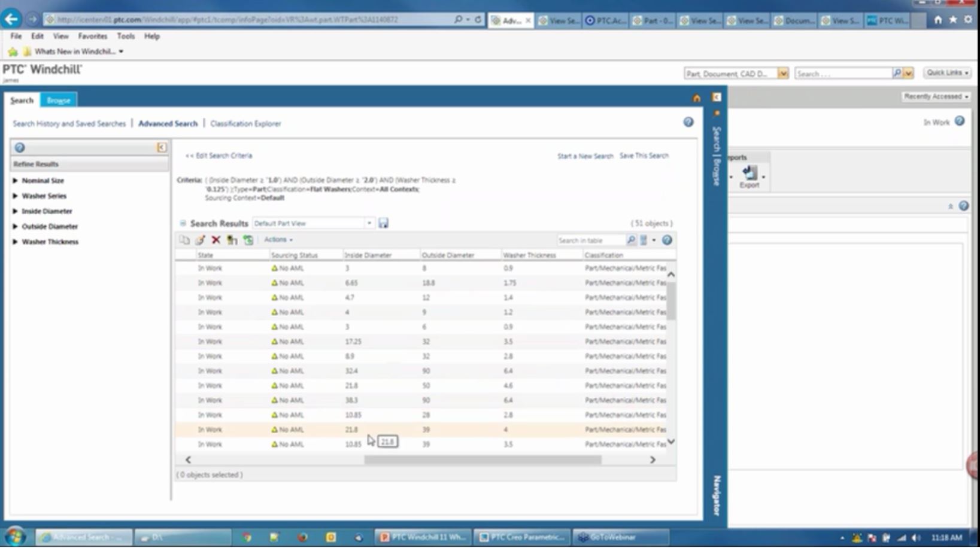980x548 pixels.
Task: Click Start a New Search
Action: (x=585, y=156)
